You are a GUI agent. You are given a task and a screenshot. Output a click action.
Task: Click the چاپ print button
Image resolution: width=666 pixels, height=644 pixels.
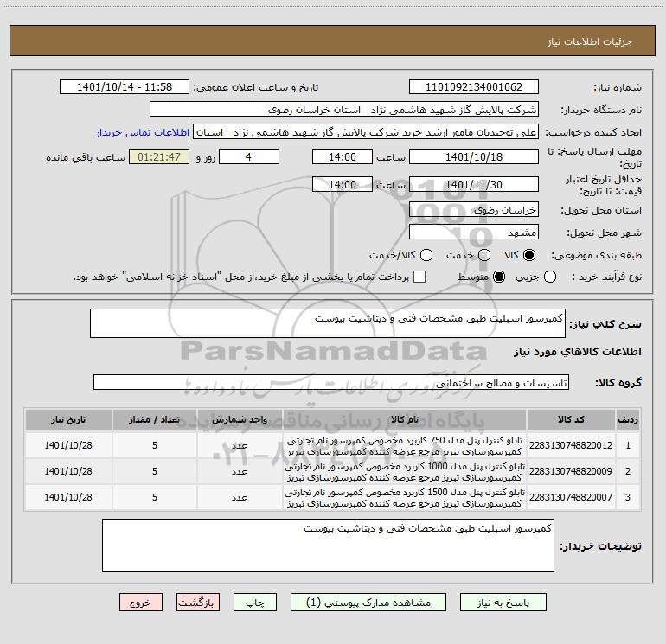pyautogui.click(x=255, y=603)
